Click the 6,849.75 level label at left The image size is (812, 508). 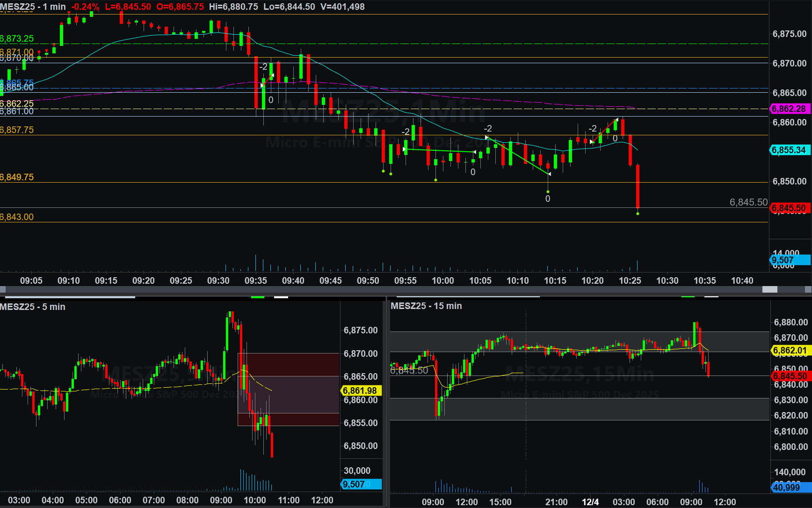click(17, 177)
